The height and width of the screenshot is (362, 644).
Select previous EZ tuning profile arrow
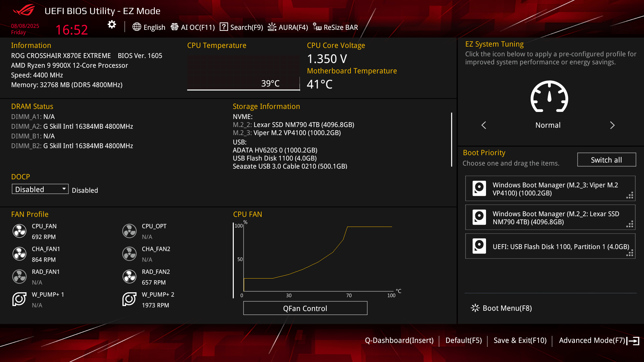[484, 125]
